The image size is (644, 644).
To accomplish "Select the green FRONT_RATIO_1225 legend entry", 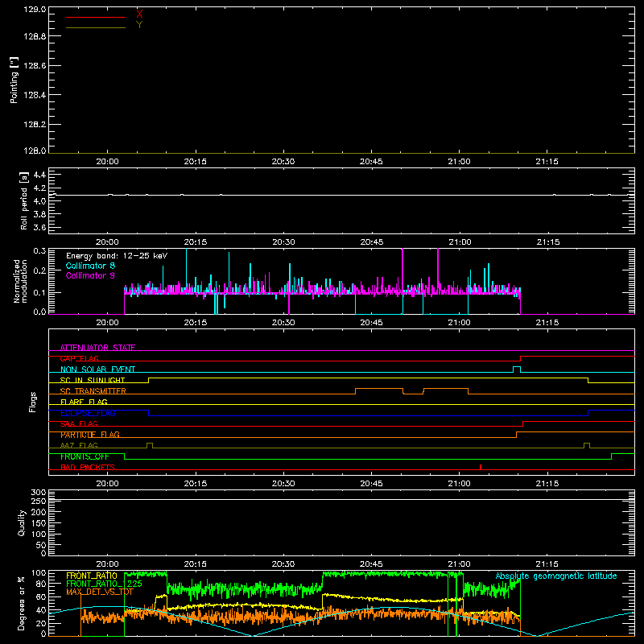I will coord(105,584).
